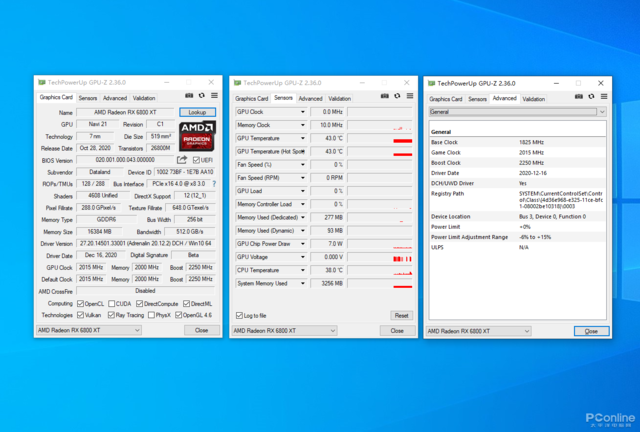
Task: Open the Memory Clock sensor dropdown
Action: tap(303, 125)
